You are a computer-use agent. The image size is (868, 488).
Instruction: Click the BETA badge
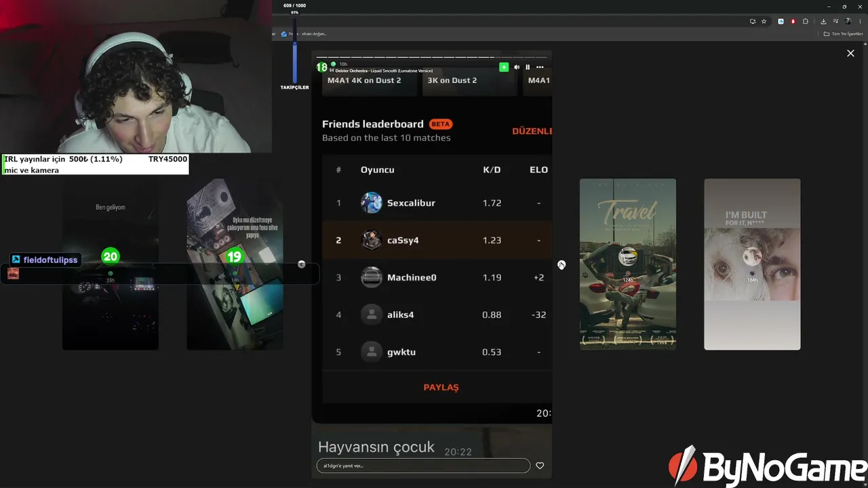pos(441,124)
